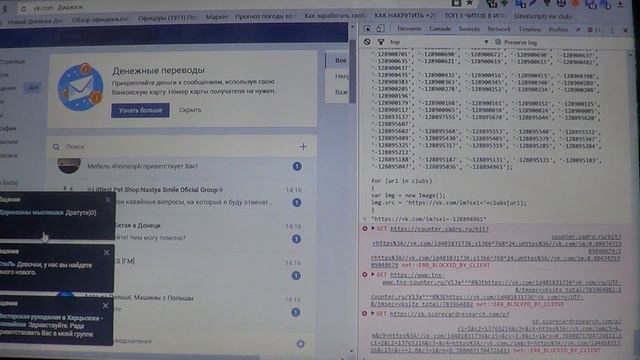
Task: Open the 'Прогноз погоды' bookmark
Action: [x=264, y=16]
